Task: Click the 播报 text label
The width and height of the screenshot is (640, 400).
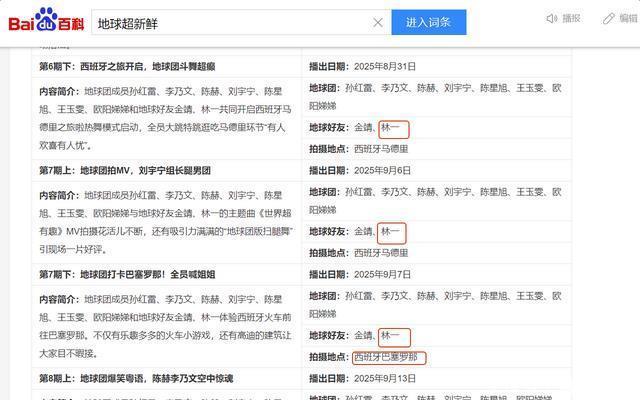Action: (x=571, y=19)
